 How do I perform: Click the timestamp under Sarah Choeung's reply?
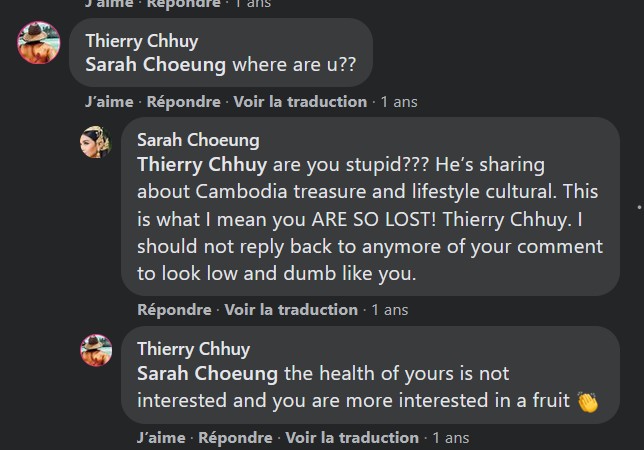click(x=389, y=309)
